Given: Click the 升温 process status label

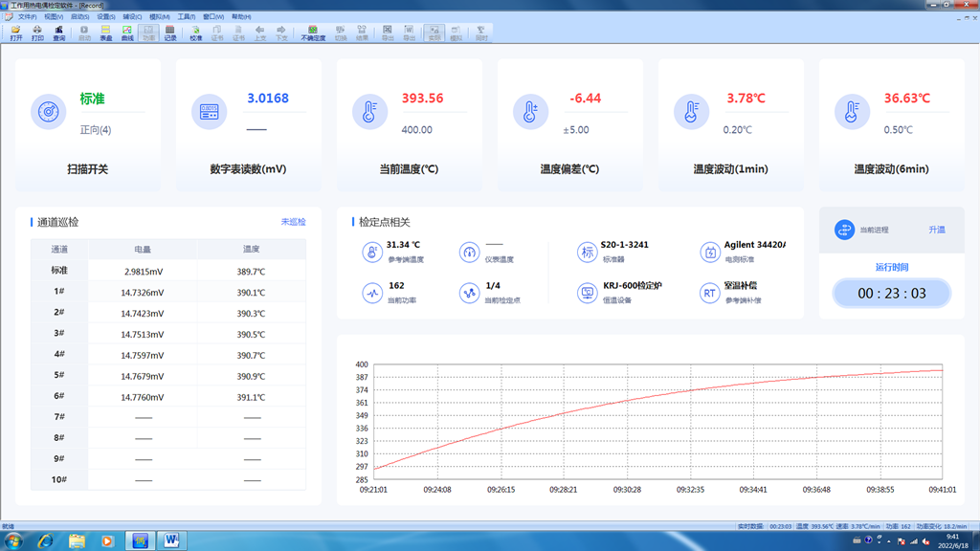Looking at the screenshot, I should pyautogui.click(x=937, y=230).
